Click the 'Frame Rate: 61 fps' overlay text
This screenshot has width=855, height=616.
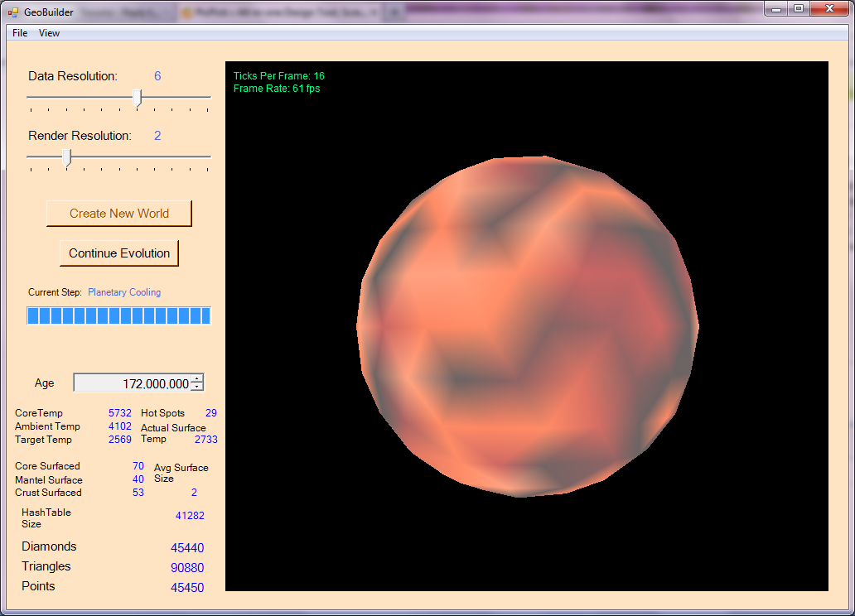[x=277, y=89]
